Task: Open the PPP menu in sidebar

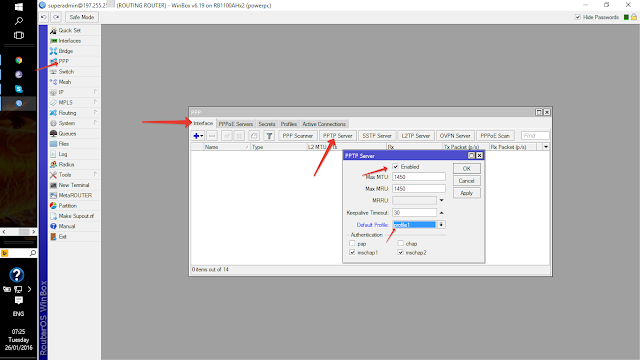Action: click(64, 61)
